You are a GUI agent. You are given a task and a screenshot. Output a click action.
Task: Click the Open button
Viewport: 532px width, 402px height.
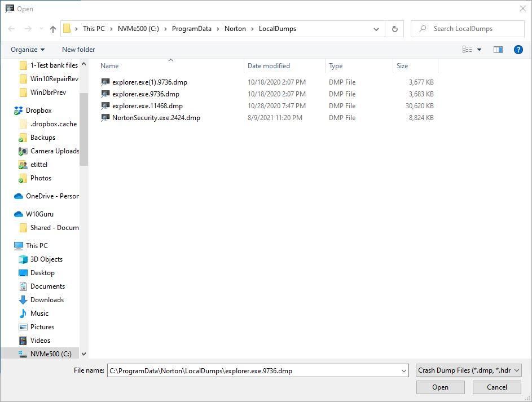pos(440,387)
